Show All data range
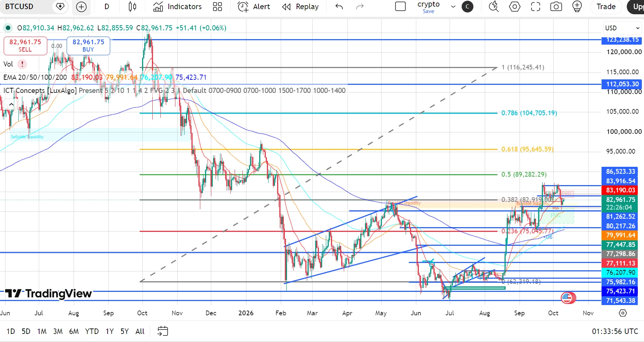The height and width of the screenshot is (342, 644). click(x=140, y=331)
